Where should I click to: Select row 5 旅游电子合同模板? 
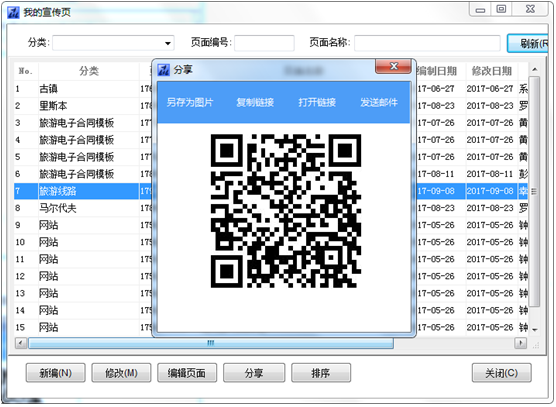[x=271, y=157]
